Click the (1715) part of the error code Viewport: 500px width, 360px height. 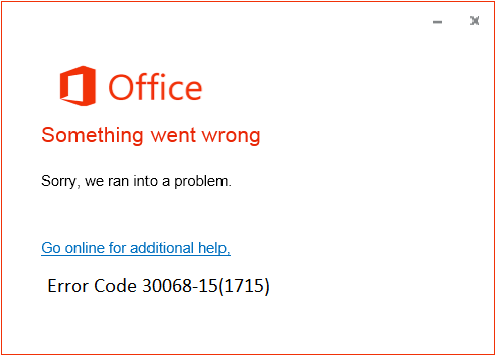244,286
